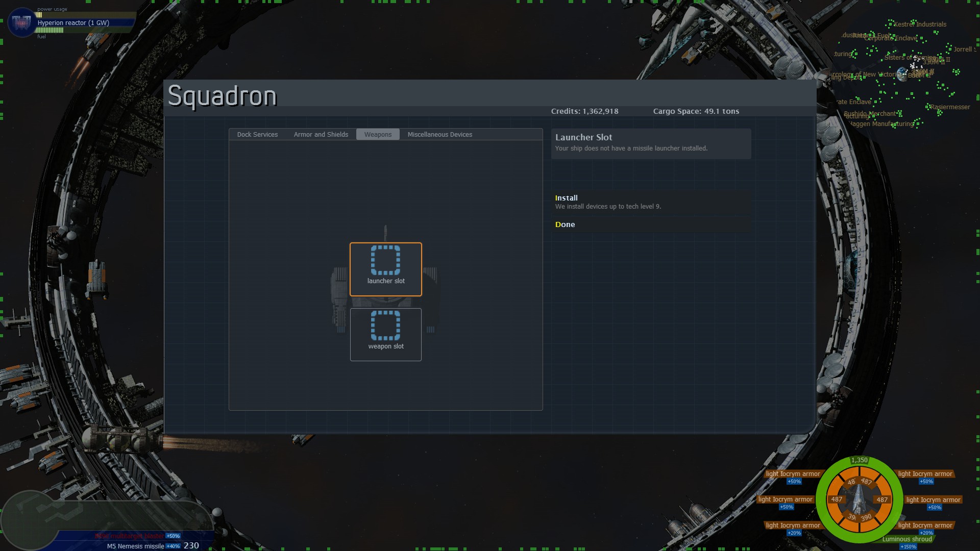The height and width of the screenshot is (551, 980).
Task: Click the Squadron title
Action: tap(223, 96)
